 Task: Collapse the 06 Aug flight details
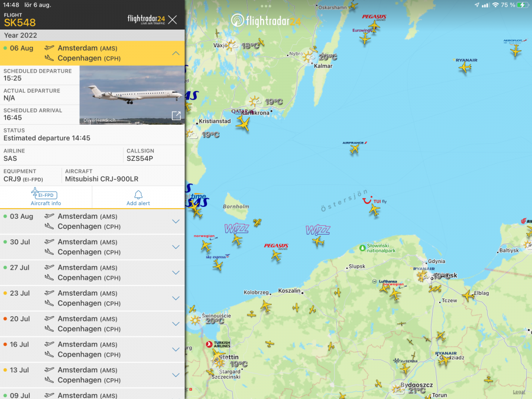176,53
